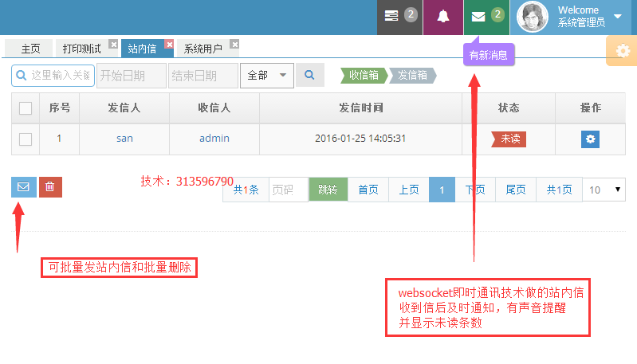
Task: Open sender link san
Action: click(124, 139)
